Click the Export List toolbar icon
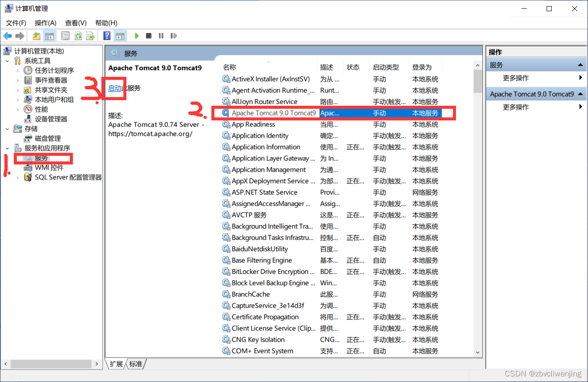 91,36
